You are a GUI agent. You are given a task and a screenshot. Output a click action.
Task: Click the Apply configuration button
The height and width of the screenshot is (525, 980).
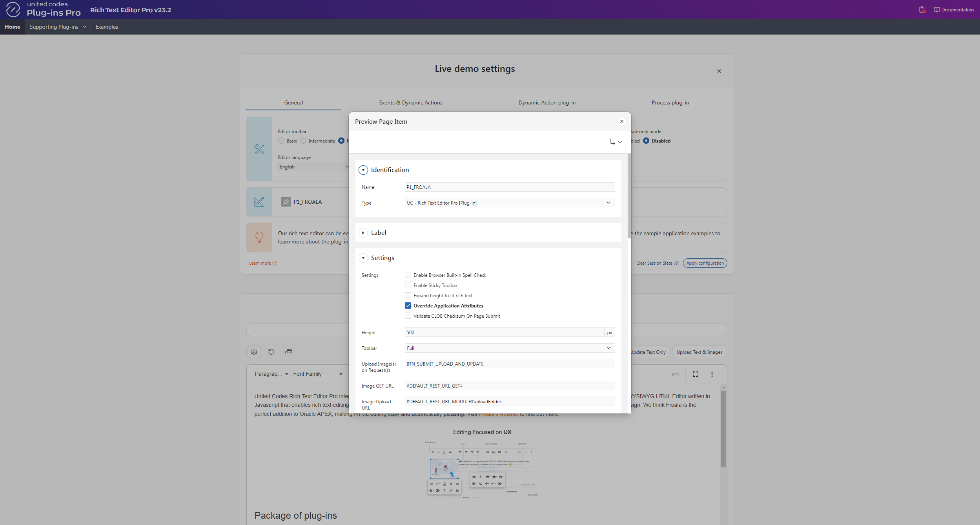[x=705, y=263]
